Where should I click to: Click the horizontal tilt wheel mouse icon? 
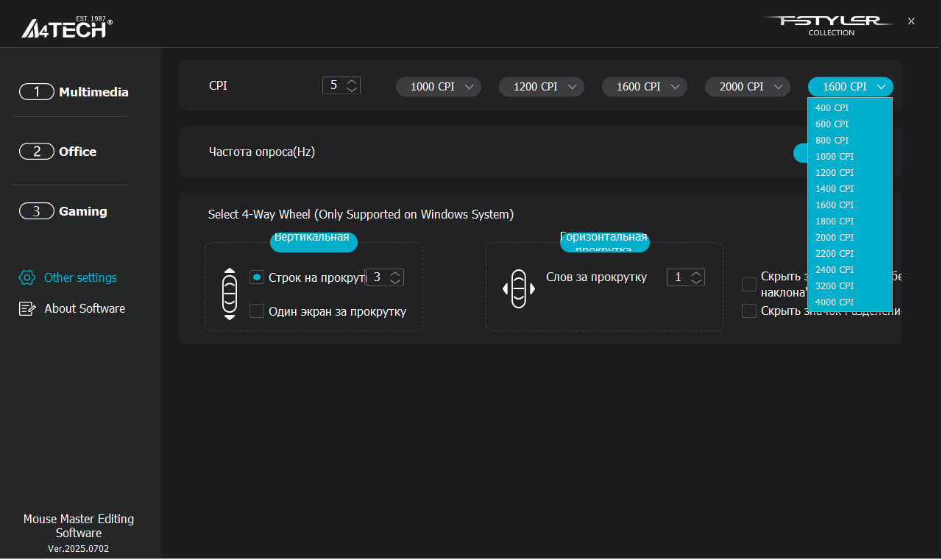click(x=519, y=288)
